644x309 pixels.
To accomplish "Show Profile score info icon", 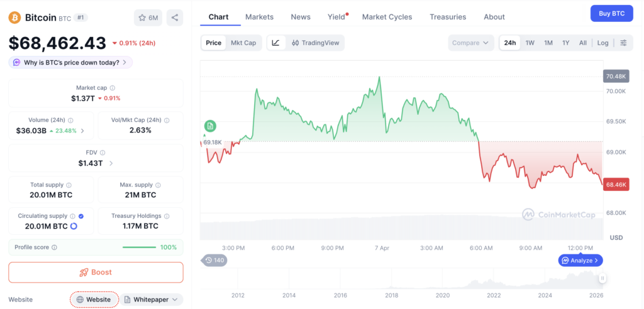I will tap(55, 247).
